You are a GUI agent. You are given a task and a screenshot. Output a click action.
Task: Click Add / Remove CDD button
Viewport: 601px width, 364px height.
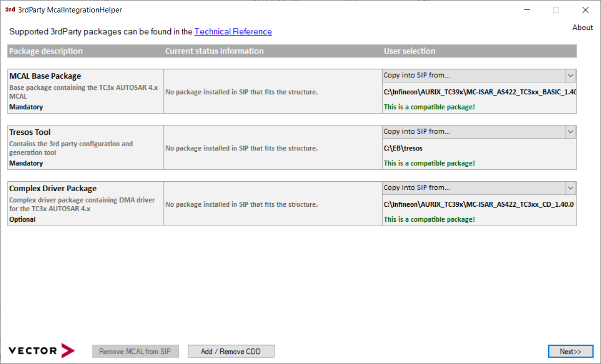[x=231, y=352]
